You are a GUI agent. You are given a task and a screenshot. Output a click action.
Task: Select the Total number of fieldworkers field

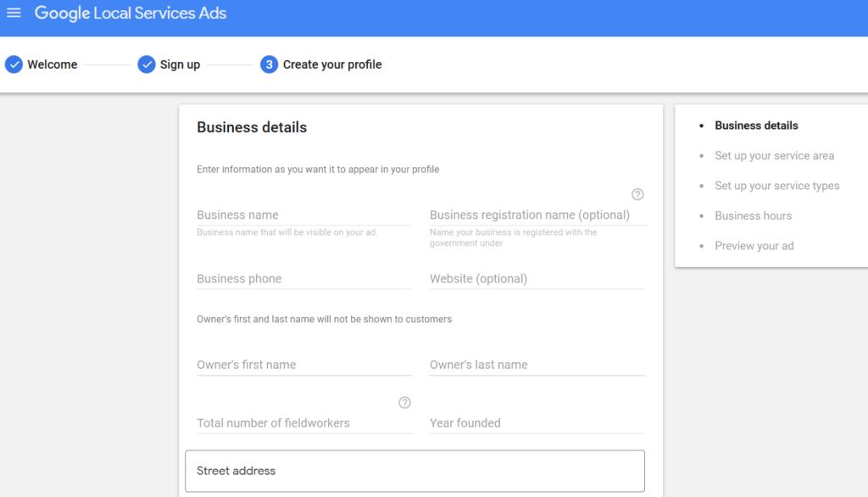point(304,423)
